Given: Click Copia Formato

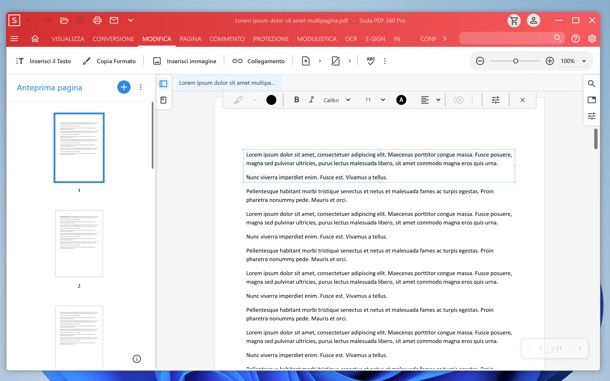Looking at the screenshot, I should pyautogui.click(x=110, y=61).
